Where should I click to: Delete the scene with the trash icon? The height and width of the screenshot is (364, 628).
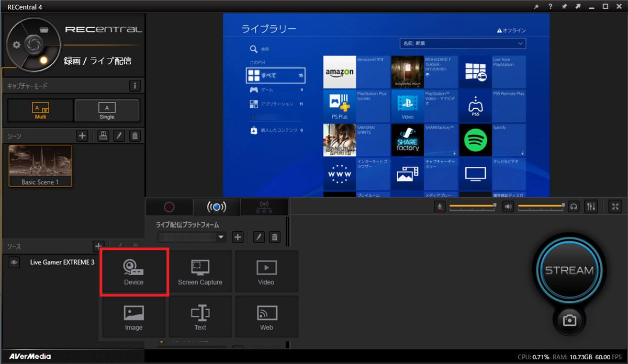point(135,136)
